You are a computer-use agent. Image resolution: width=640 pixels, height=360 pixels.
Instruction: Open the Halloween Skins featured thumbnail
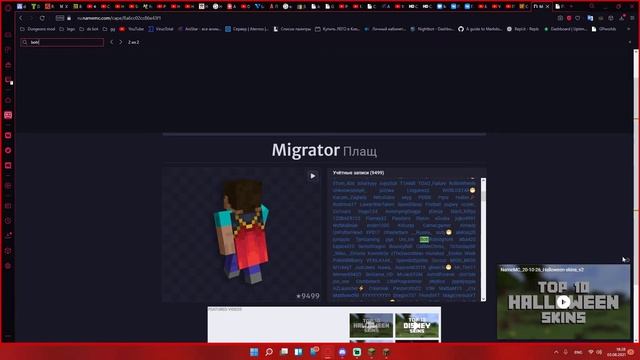371,325
